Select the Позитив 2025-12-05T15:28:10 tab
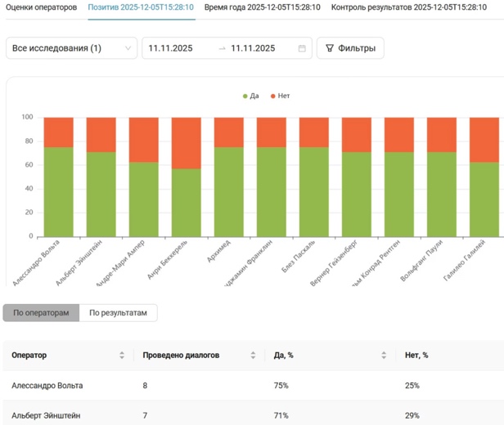 coord(141,7)
